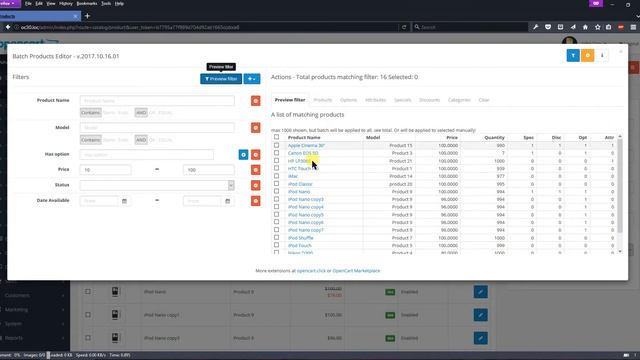Viewport: 640px width, 360px height.
Task: Switch to the Attributes tab
Action: tap(375, 100)
